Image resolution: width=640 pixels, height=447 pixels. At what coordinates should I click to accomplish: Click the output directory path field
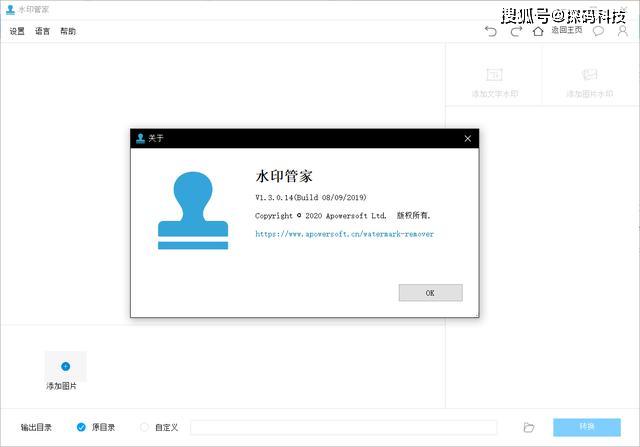[344, 427]
